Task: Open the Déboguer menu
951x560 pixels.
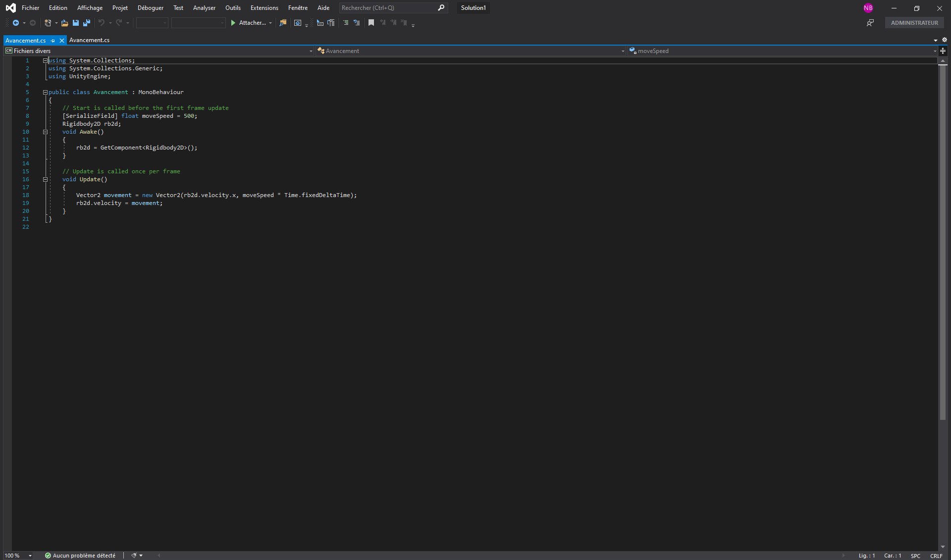Action: coord(151,8)
